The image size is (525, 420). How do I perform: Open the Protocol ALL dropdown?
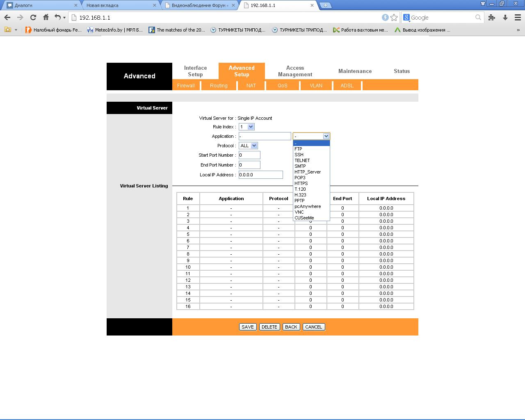point(249,146)
